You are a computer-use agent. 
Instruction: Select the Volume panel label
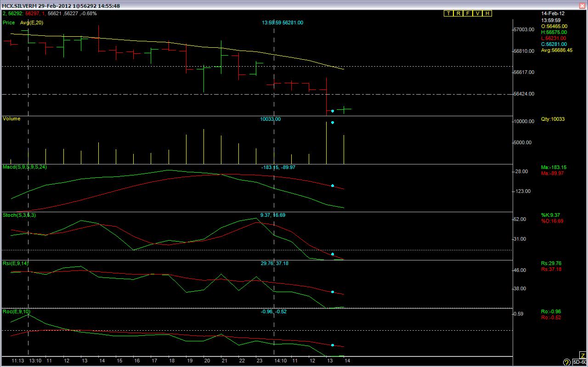tap(11, 119)
